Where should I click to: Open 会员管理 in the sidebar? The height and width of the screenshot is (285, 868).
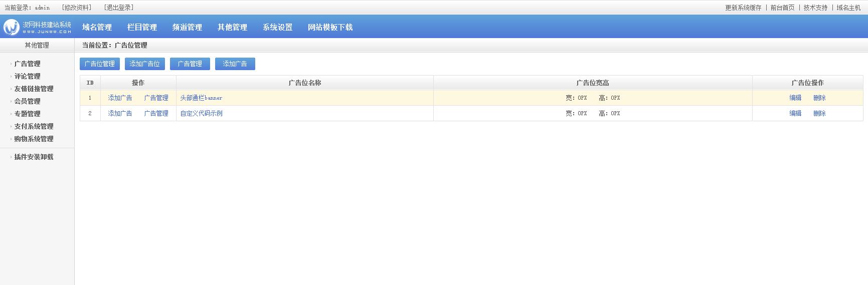[27, 101]
